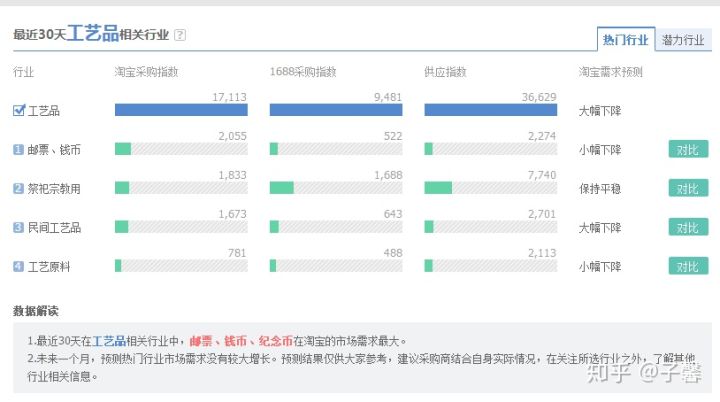Click 邮票、钱币 淘宝采购指数 bar showing 2,055
Screen dimensions: 720x402
coord(181,149)
